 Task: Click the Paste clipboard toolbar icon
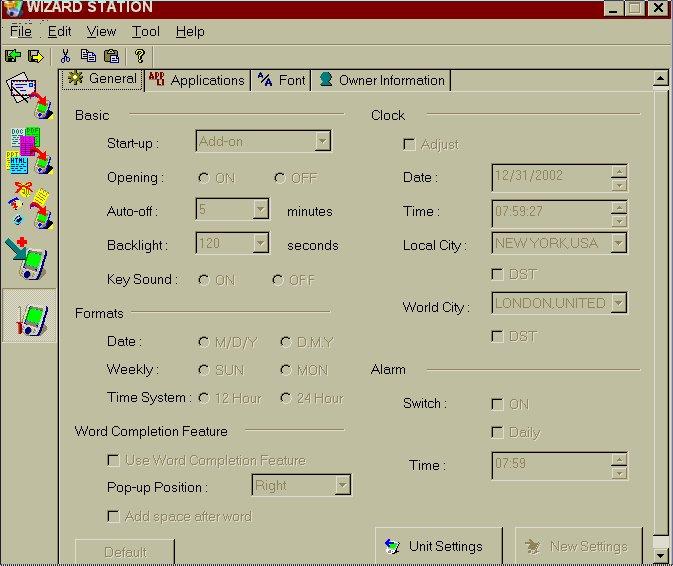coord(112,56)
